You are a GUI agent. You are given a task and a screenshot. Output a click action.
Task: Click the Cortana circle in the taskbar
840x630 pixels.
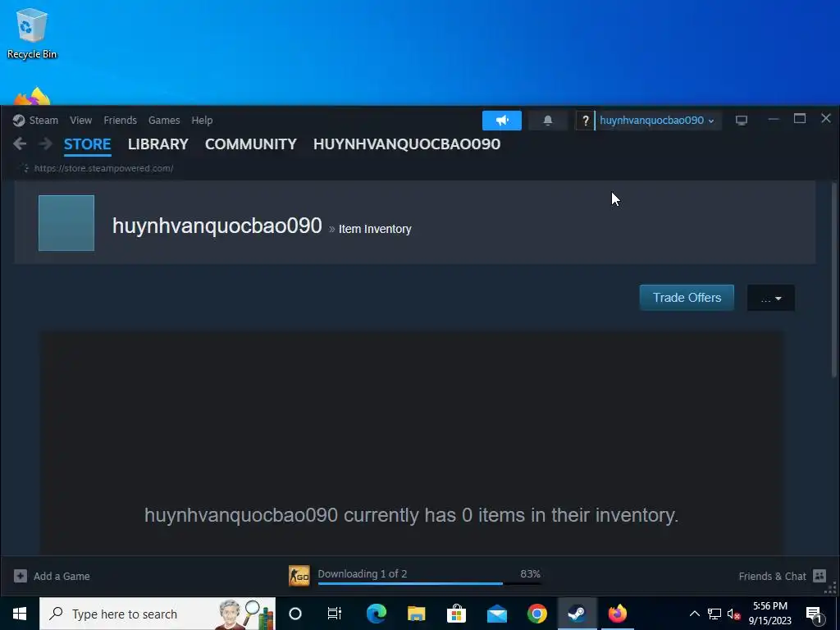pyautogui.click(x=295, y=614)
